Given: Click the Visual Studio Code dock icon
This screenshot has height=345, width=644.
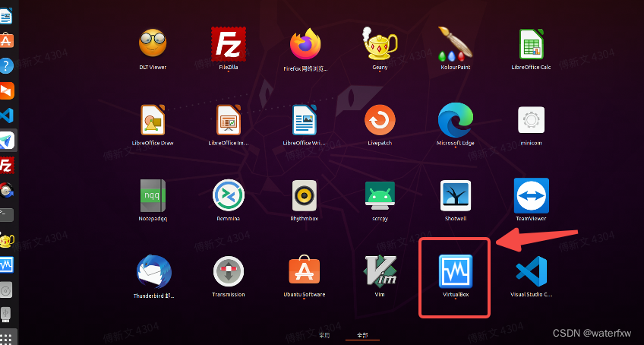Looking at the screenshot, I should tap(7, 116).
